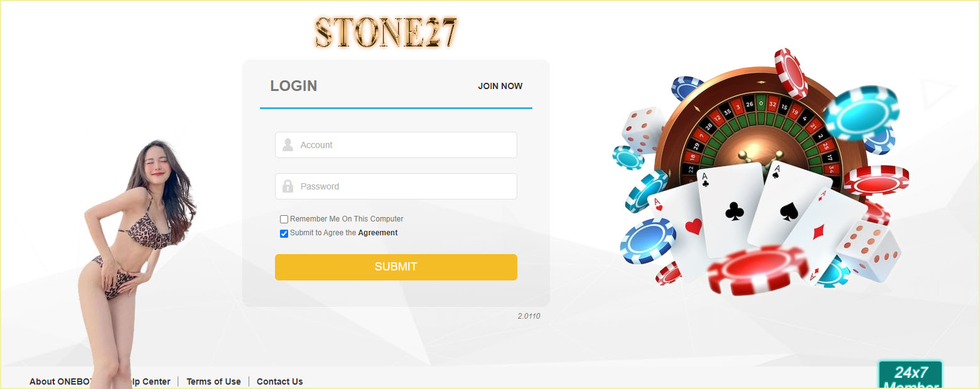This screenshot has height=389, width=980.
Task: Click the woman in leopard bikini image
Action: [135, 264]
